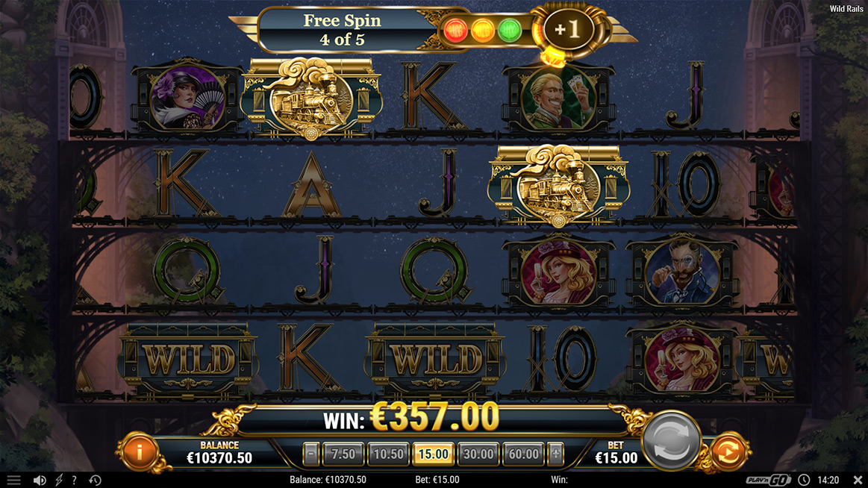Image resolution: width=868 pixels, height=488 pixels.
Task: Decrease bet with minus button
Action: pyautogui.click(x=311, y=454)
